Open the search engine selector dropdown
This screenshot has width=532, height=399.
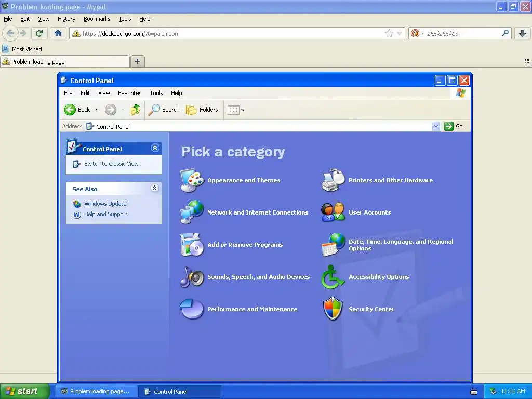(x=422, y=33)
